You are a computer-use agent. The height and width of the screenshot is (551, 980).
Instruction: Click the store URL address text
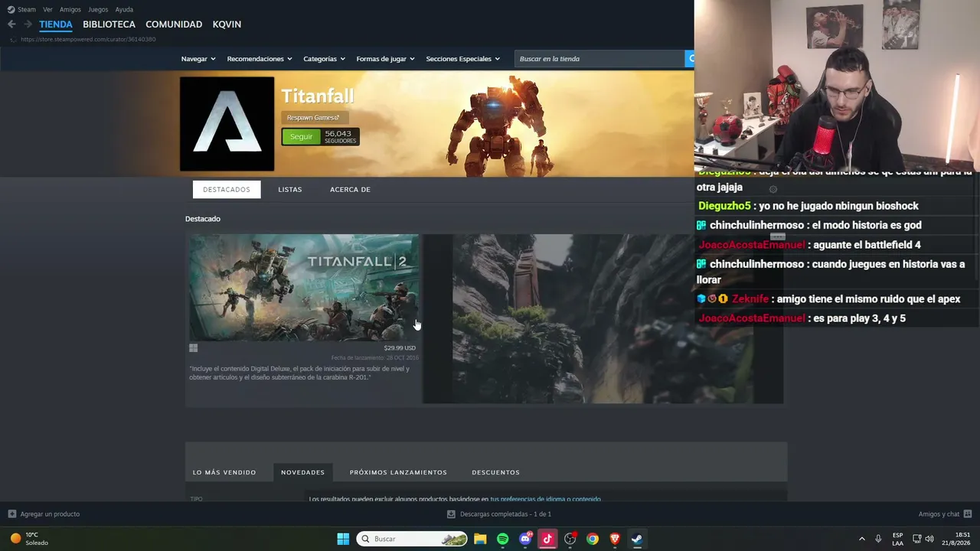(x=88, y=40)
